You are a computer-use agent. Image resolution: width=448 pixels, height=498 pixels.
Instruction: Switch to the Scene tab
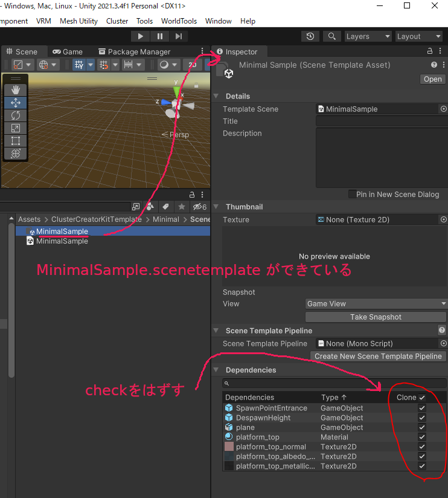(22, 52)
